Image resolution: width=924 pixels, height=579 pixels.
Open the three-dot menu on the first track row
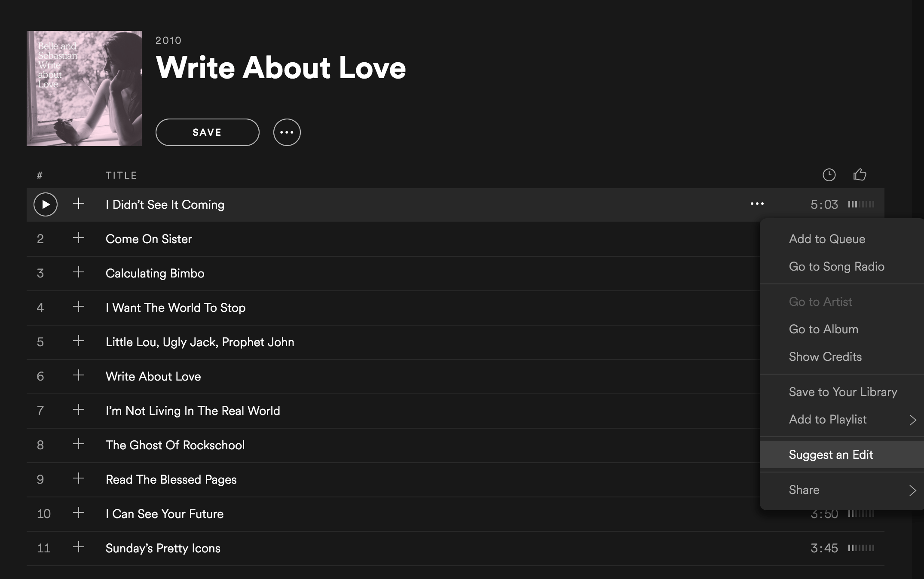(757, 204)
